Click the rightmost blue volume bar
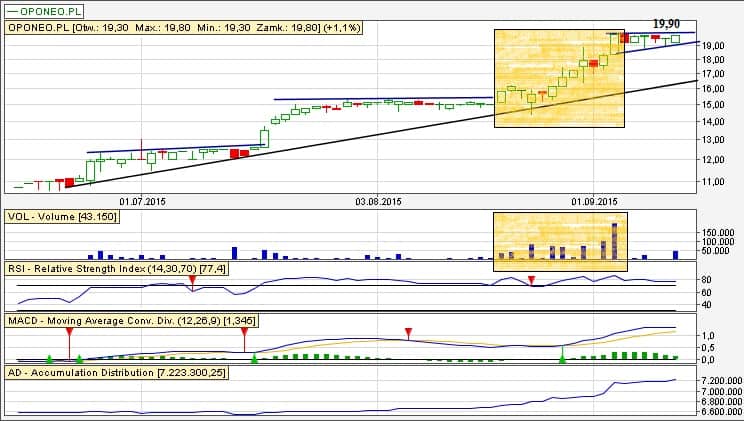The width and height of the screenshot is (744, 422). pyautogui.click(x=676, y=254)
